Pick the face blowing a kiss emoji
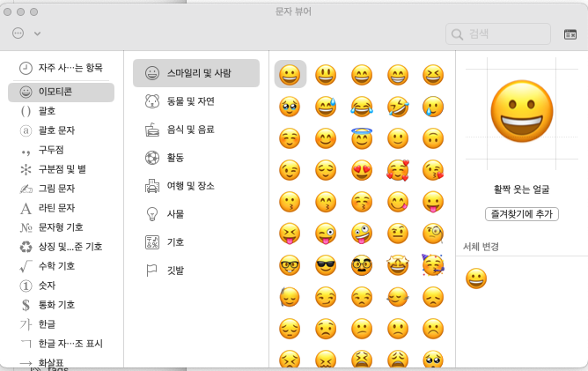The height and width of the screenshot is (371, 588). click(x=433, y=170)
